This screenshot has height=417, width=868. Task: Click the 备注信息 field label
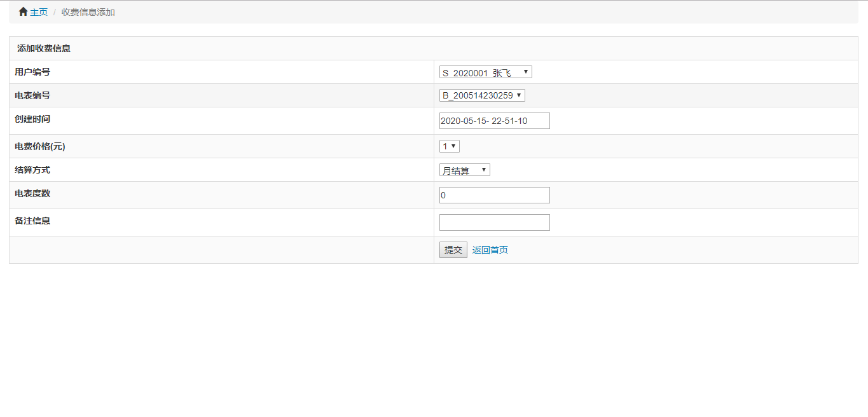pos(32,221)
